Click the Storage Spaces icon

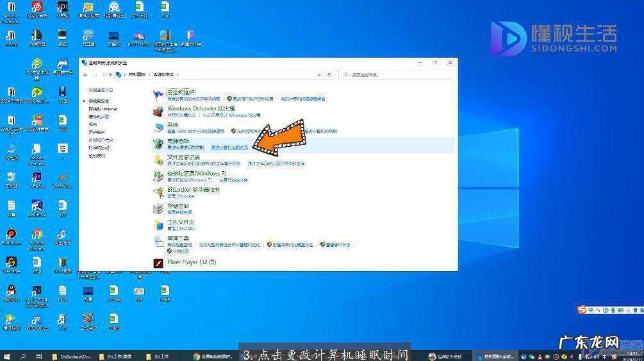[x=158, y=208]
